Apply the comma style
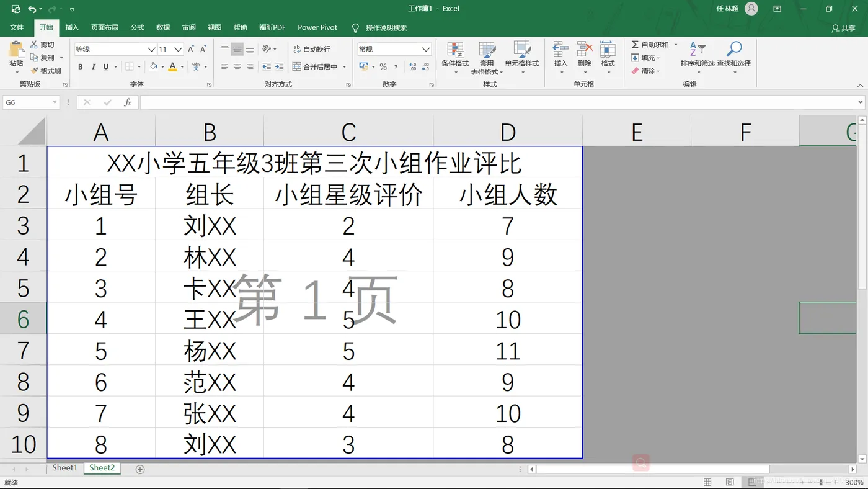The image size is (868, 489). [x=396, y=67]
